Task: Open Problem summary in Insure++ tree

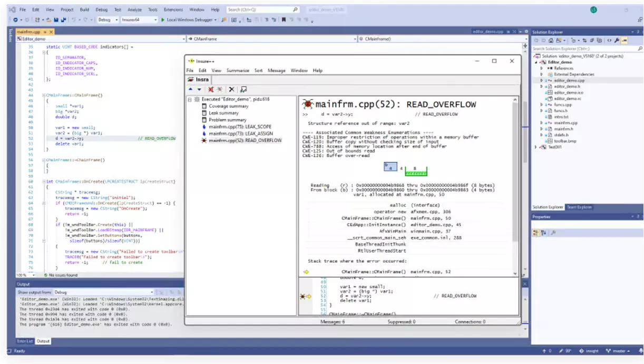Action: (227, 120)
